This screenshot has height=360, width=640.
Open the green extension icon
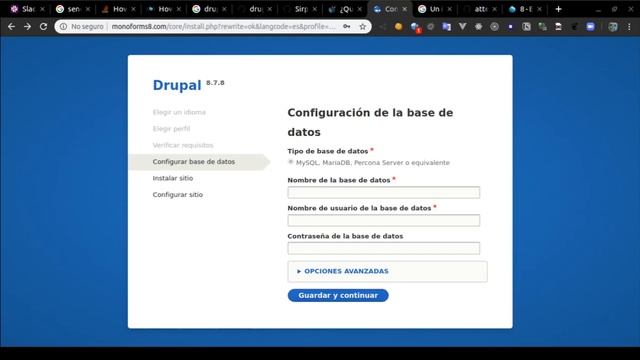[x=542, y=27]
